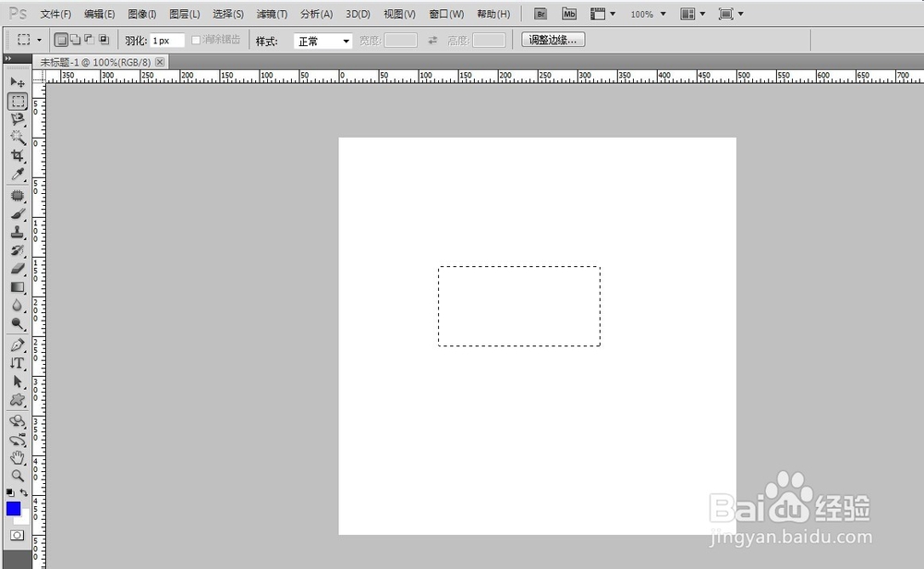The height and width of the screenshot is (569, 924).
Task: Reset default foreground and background colors
Action: pos(10,492)
